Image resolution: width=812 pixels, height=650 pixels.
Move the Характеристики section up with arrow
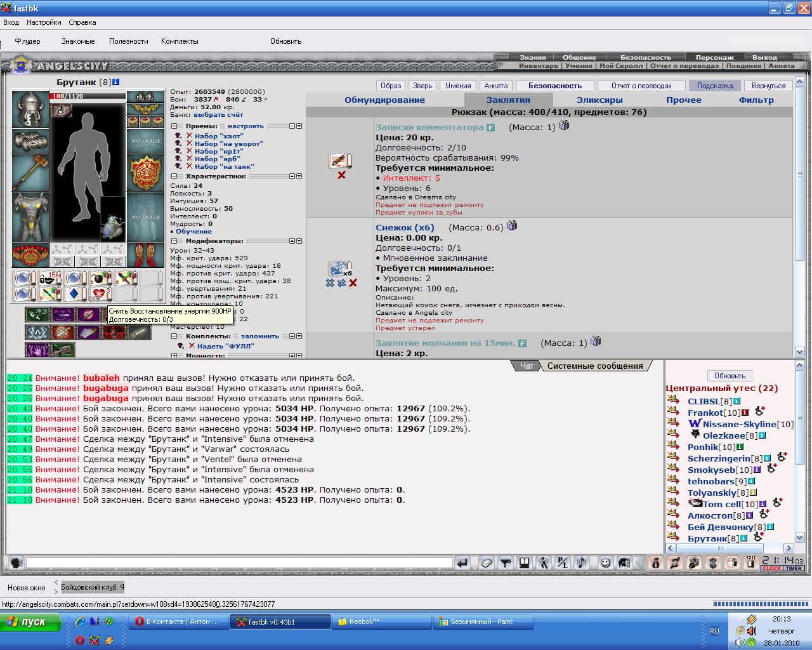point(292,176)
